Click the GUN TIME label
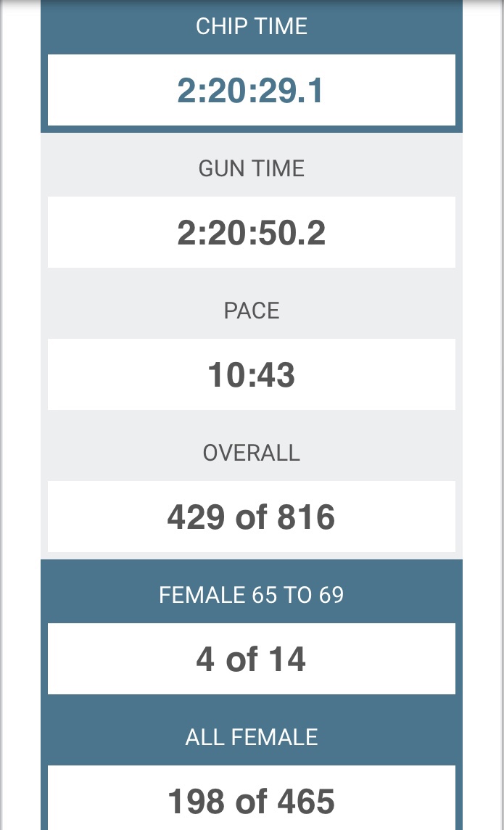Viewport: 504px width, 830px height. [252, 169]
